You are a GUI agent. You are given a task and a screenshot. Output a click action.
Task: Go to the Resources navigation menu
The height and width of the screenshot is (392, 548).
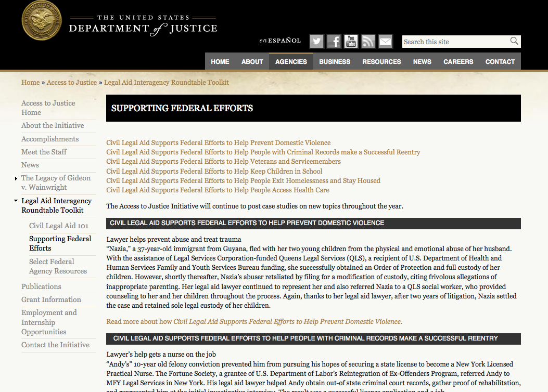(x=381, y=61)
